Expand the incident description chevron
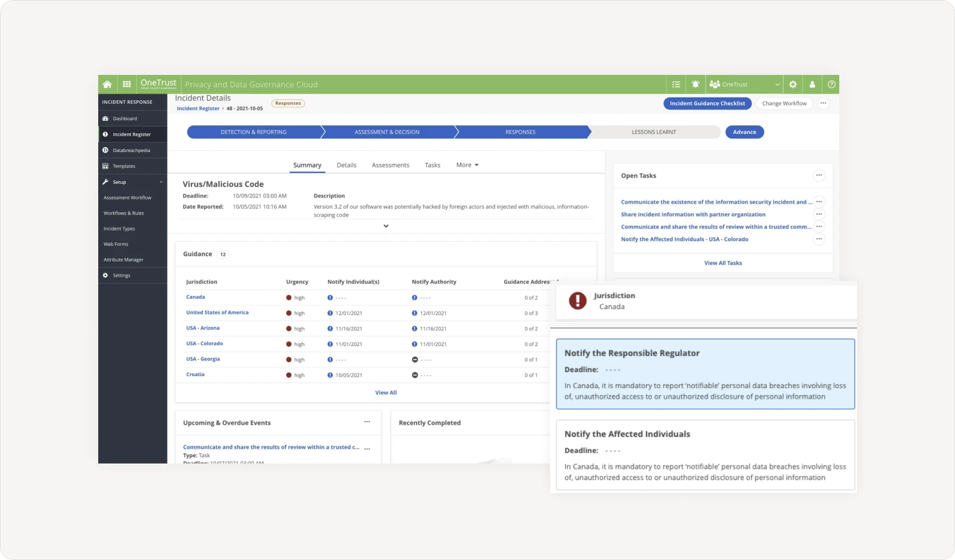Image resolution: width=955 pixels, height=560 pixels. [x=386, y=226]
